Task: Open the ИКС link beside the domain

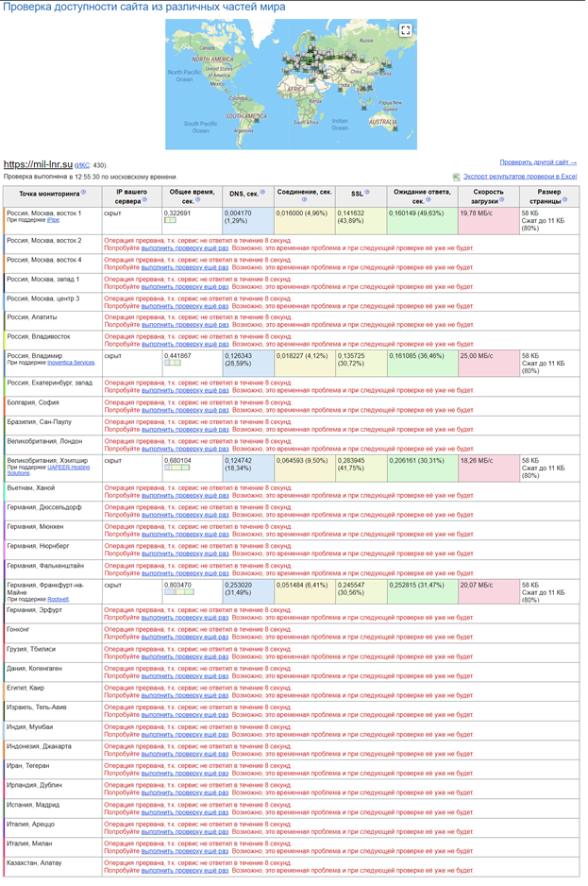Action: click(82, 165)
